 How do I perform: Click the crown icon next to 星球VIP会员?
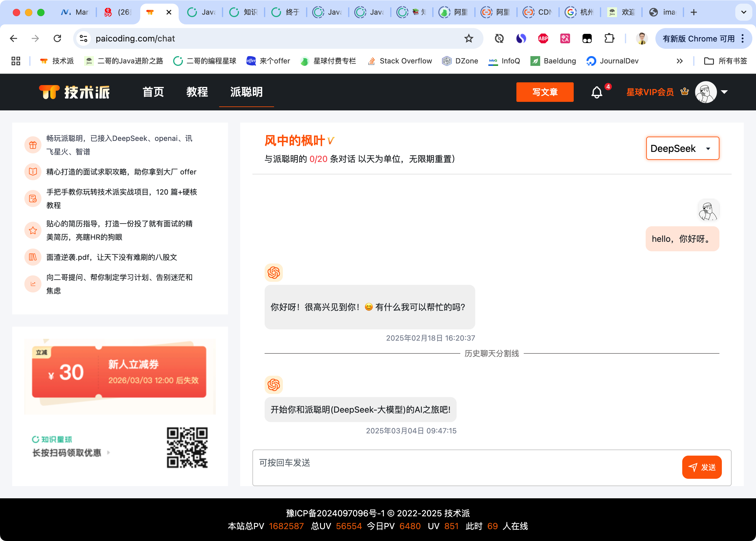pyautogui.click(x=684, y=91)
